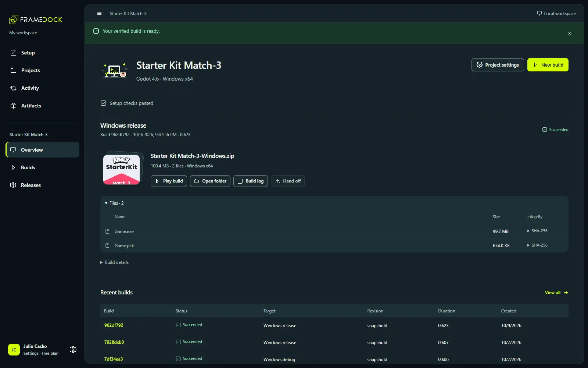Click the My workspace label
This screenshot has width=588, height=368.
tap(23, 33)
